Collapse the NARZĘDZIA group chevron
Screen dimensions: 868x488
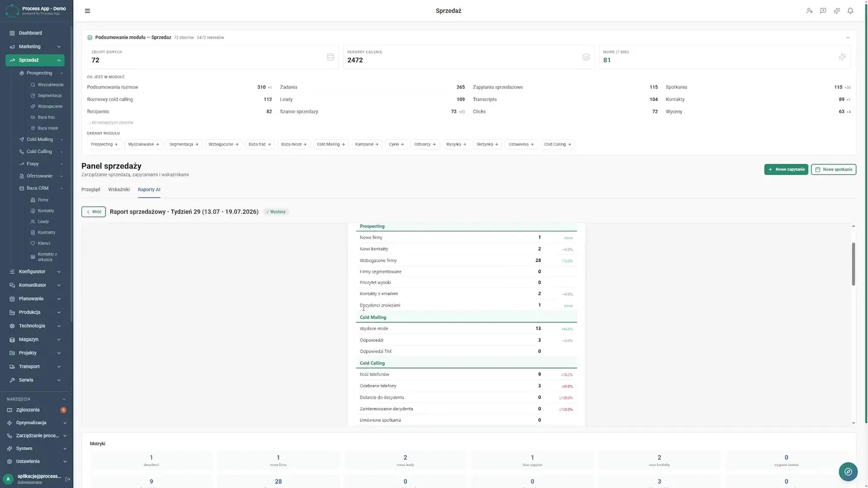tap(64, 399)
